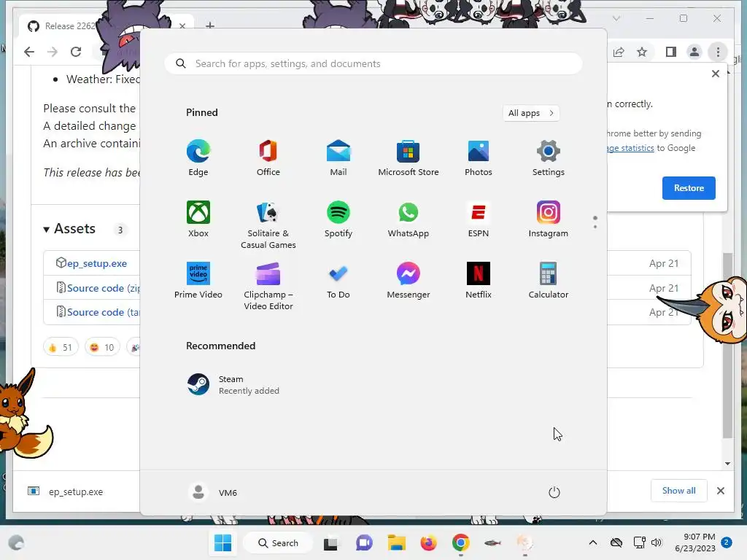
Task: Click Restore in Chrome popup
Action: tap(689, 188)
